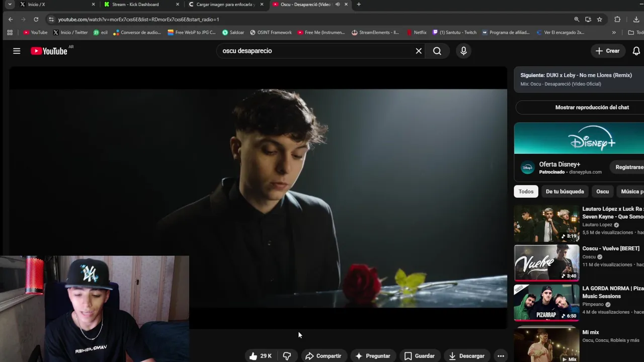This screenshot has height=362, width=644.
Task: Close the Cargar imagen tab
Action: 262,5
